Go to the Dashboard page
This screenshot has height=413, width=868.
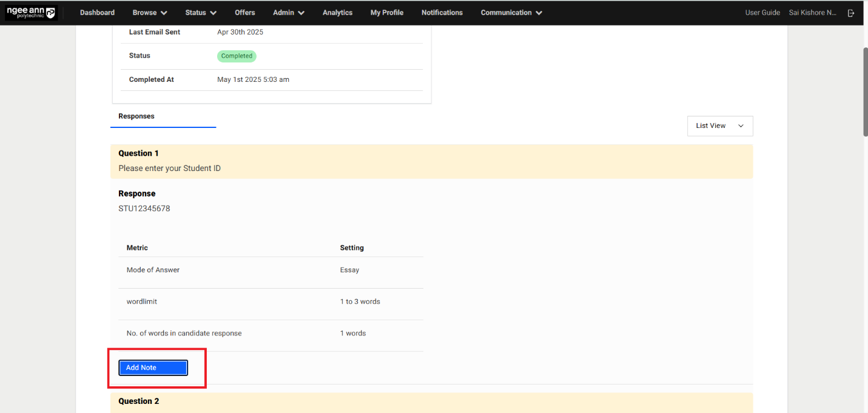[97, 13]
